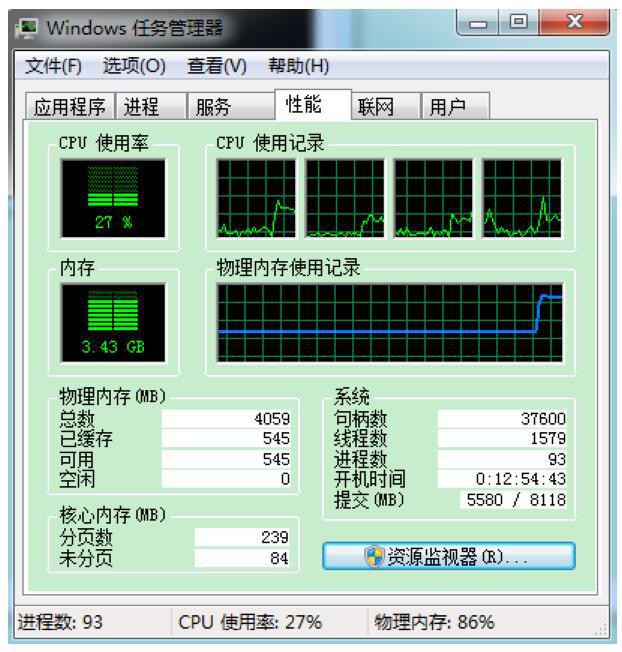This screenshot has width=622, height=652.
Task: Switch to the 联网 tab
Action: [x=385, y=107]
